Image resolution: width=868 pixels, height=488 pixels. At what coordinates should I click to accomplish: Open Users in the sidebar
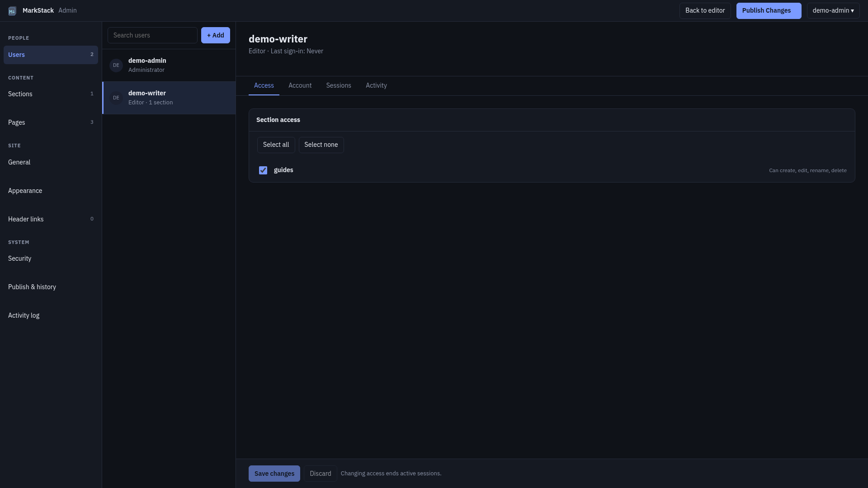pos(51,55)
